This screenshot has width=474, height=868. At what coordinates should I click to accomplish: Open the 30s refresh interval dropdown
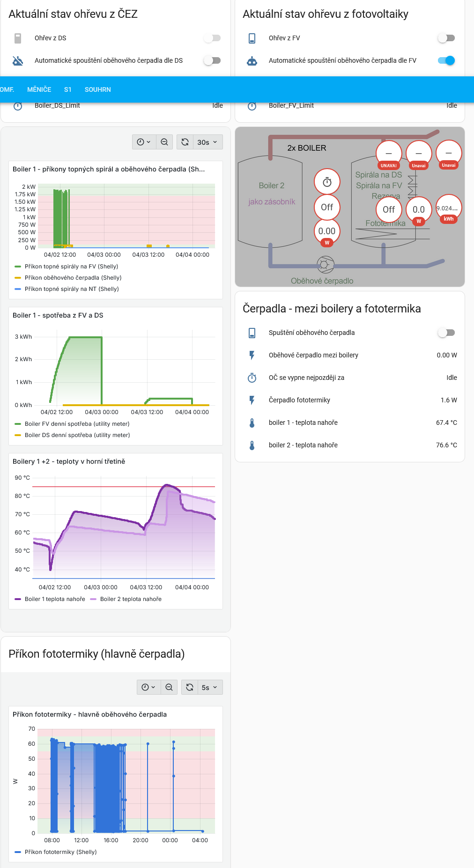click(x=207, y=142)
